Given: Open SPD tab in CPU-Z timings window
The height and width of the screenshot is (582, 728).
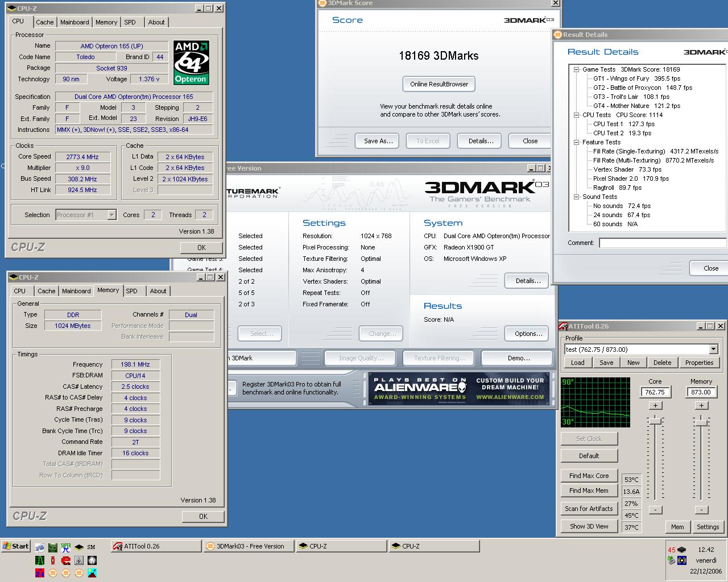Looking at the screenshot, I should tap(132, 291).
